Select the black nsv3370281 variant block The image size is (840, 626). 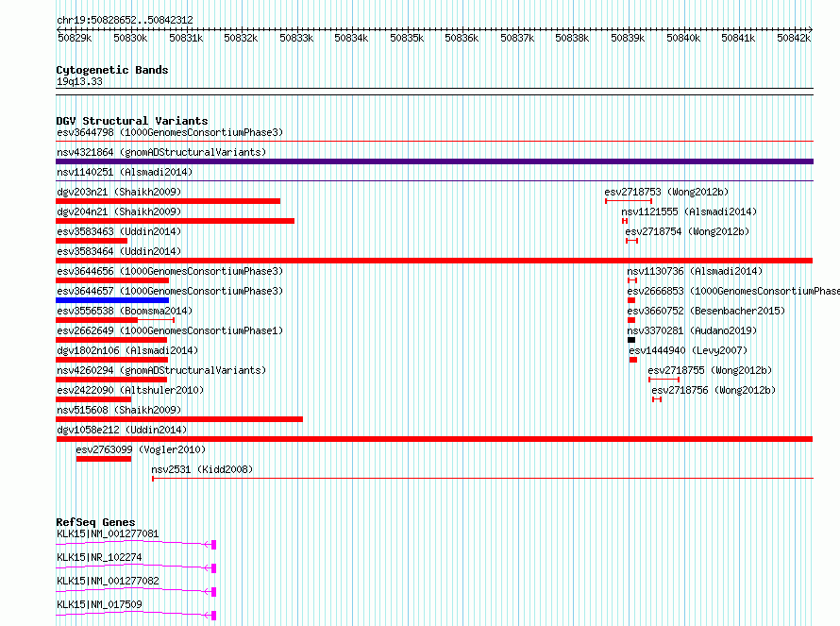(x=631, y=340)
